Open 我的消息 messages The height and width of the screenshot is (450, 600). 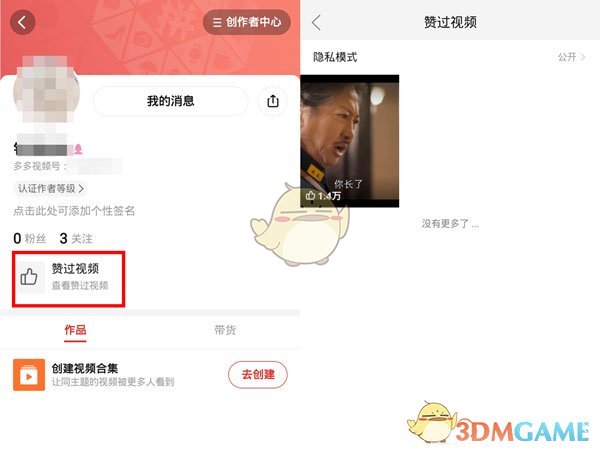(171, 101)
